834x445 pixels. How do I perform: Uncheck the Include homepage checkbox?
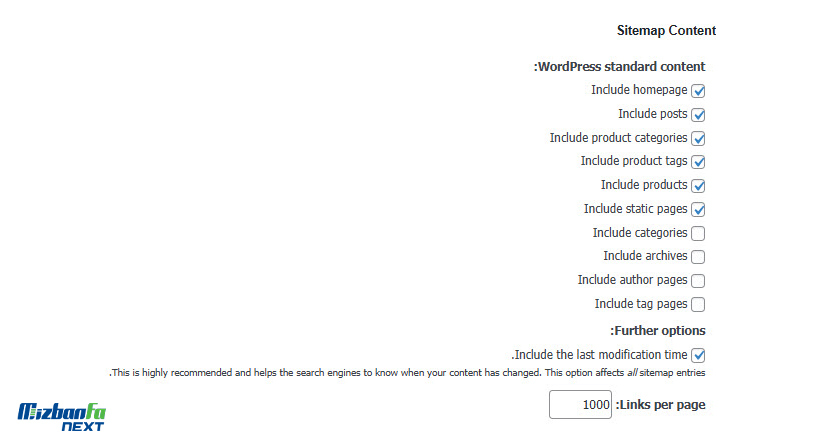point(698,90)
